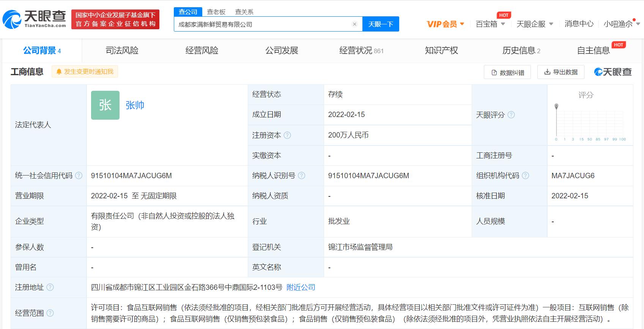Click the 经营范围 description text

coord(360,313)
